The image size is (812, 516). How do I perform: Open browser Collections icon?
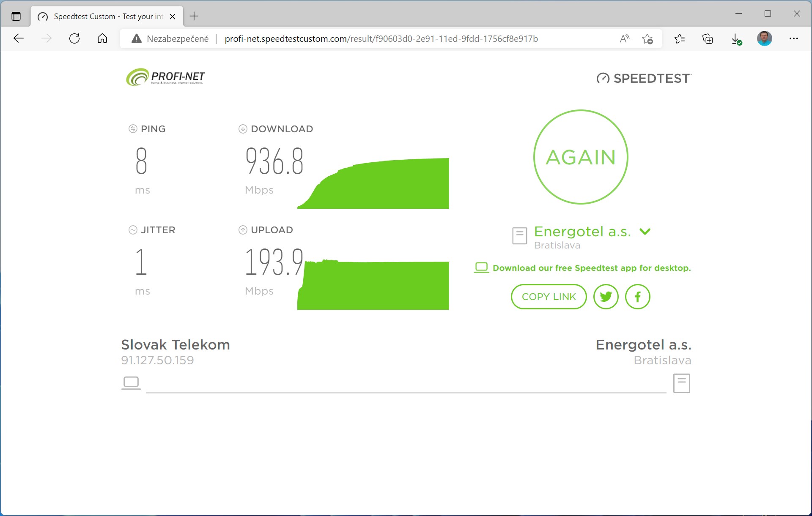click(x=708, y=39)
